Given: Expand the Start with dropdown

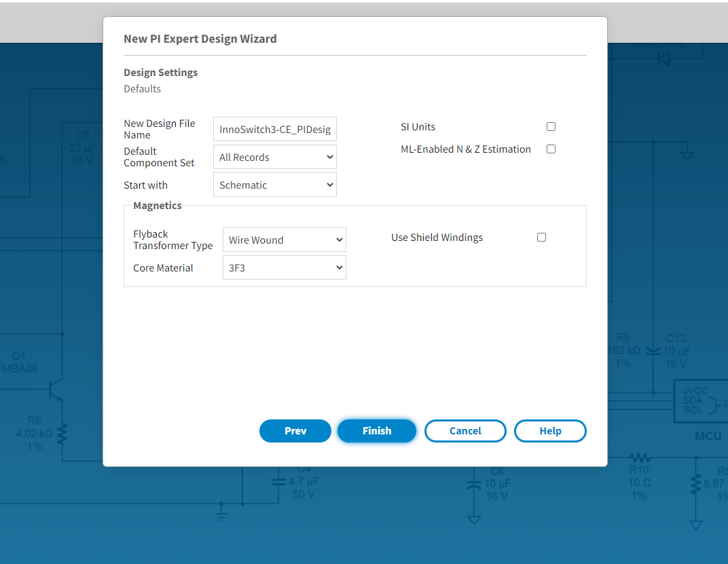Looking at the screenshot, I should pyautogui.click(x=275, y=185).
